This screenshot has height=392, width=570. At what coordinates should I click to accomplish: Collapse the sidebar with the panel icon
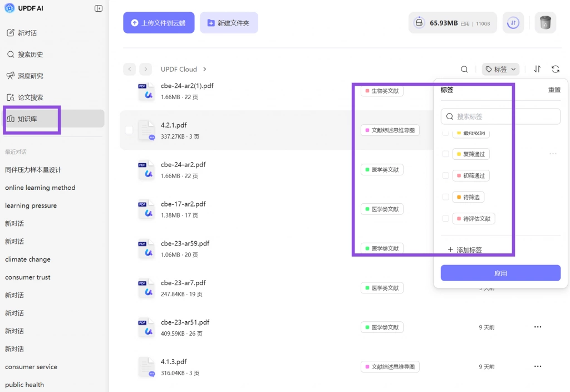98,8
